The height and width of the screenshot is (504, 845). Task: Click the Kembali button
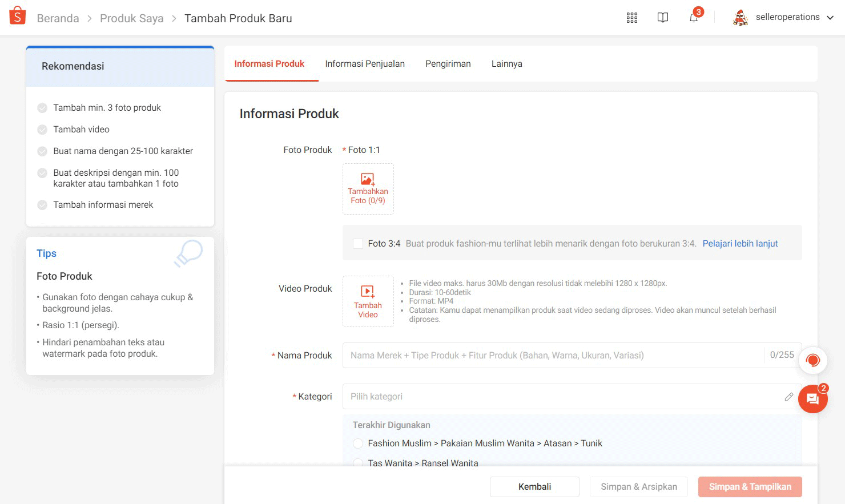click(x=534, y=487)
